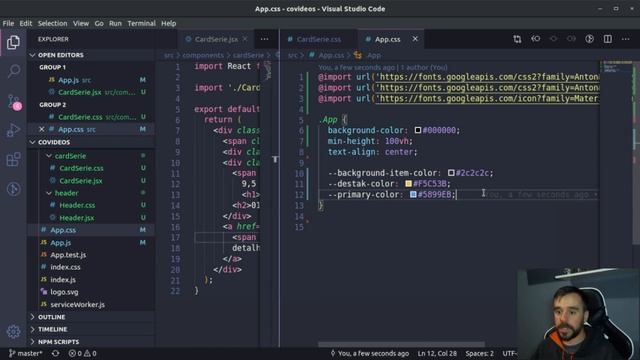Open Header.jsx in the file tree
This screenshot has height=360, width=640.
[x=91, y=218]
